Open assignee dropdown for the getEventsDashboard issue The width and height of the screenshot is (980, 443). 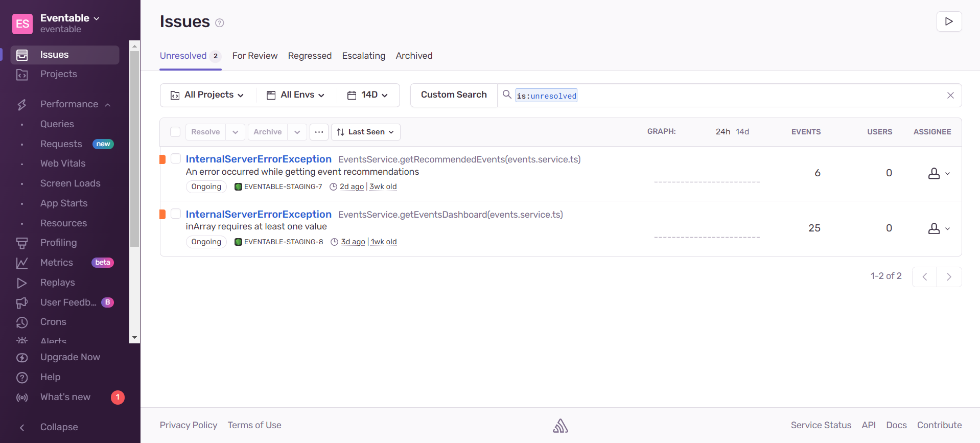click(x=939, y=229)
